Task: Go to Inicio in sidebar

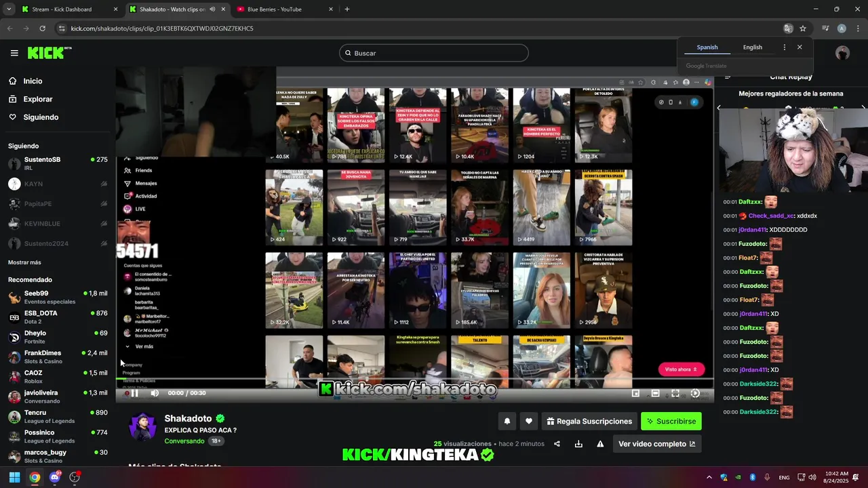Action: point(33,81)
